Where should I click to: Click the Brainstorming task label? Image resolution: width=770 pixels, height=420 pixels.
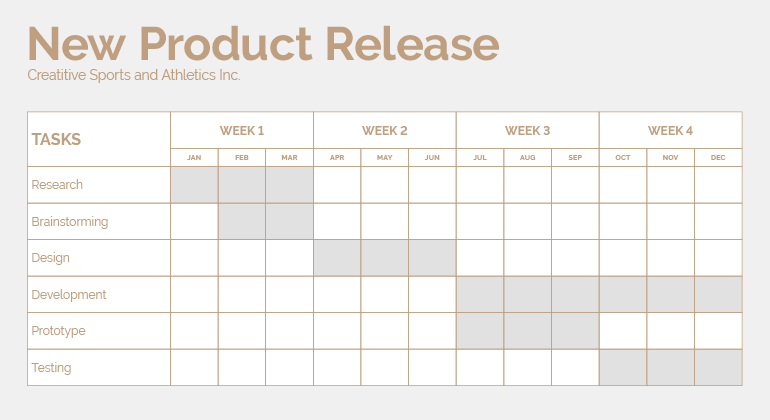(69, 222)
